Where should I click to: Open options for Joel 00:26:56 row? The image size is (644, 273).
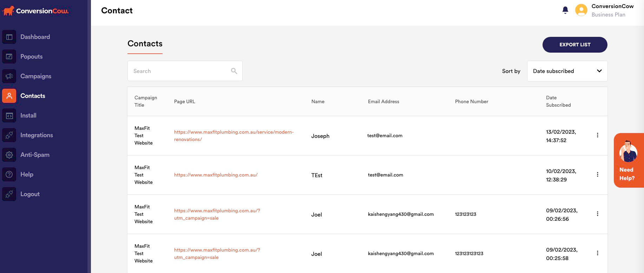[x=598, y=214]
